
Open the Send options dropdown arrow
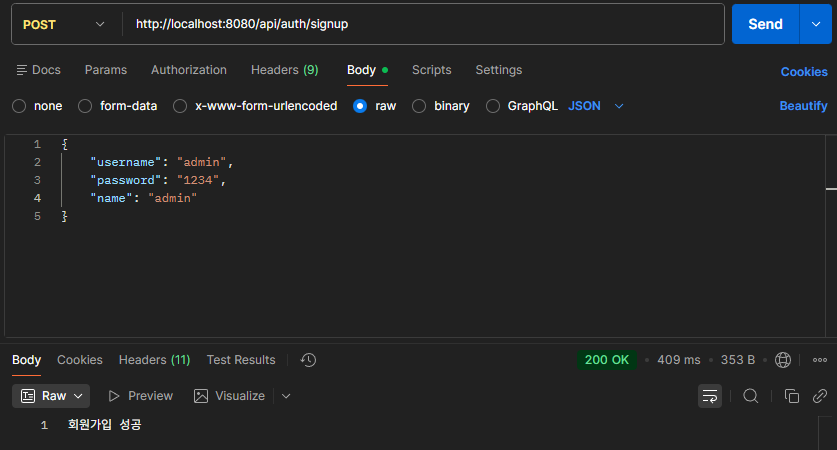pyautogui.click(x=816, y=24)
